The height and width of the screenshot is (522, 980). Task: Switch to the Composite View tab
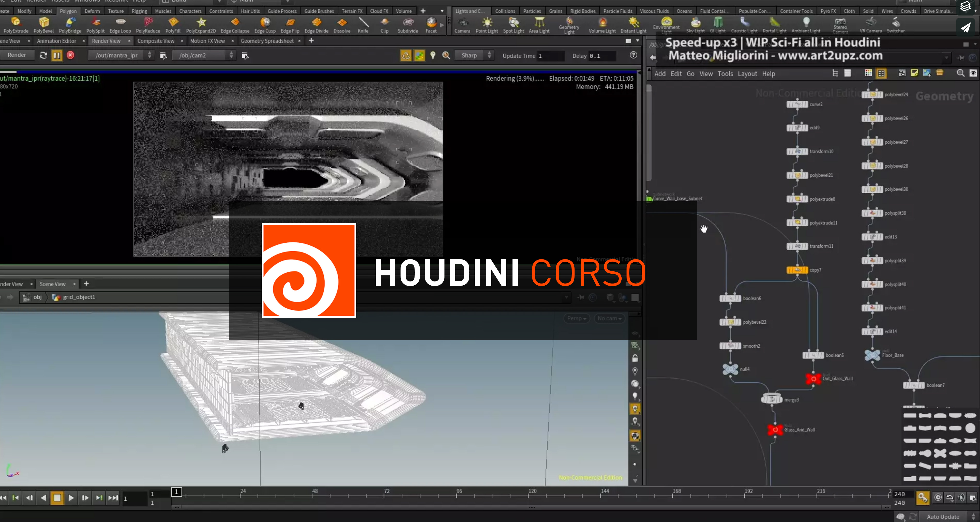tap(156, 41)
